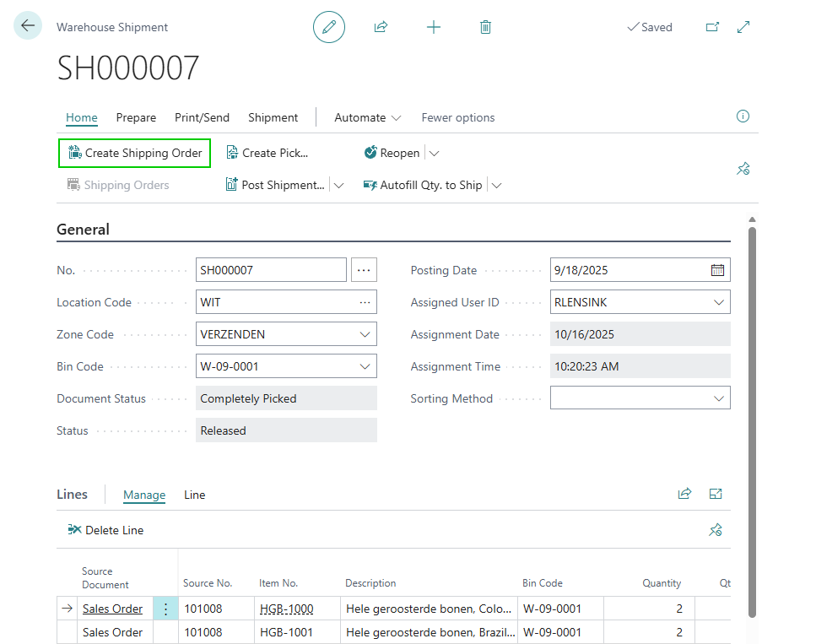This screenshot has height=644, width=816.
Task: Toggle the expand page width arrows
Action: [x=743, y=27]
